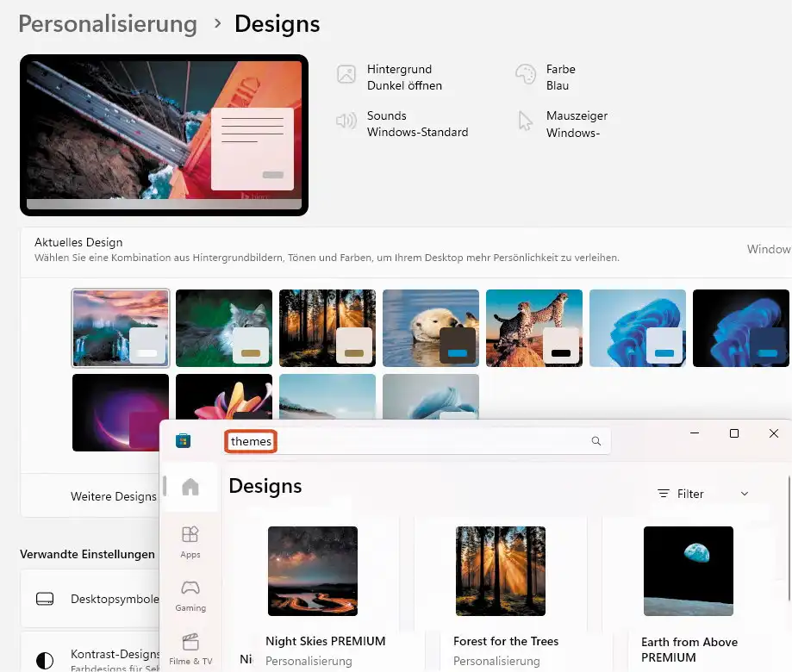792x672 pixels.
Task: Select the blue sky landscape theme
Action: [x=327, y=396]
